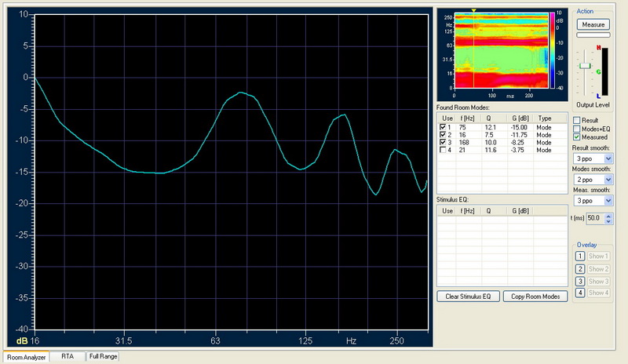The height and width of the screenshot is (364, 628).
Task: Uncheck room mode 1 at 75 Hz
Action: [x=444, y=127]
